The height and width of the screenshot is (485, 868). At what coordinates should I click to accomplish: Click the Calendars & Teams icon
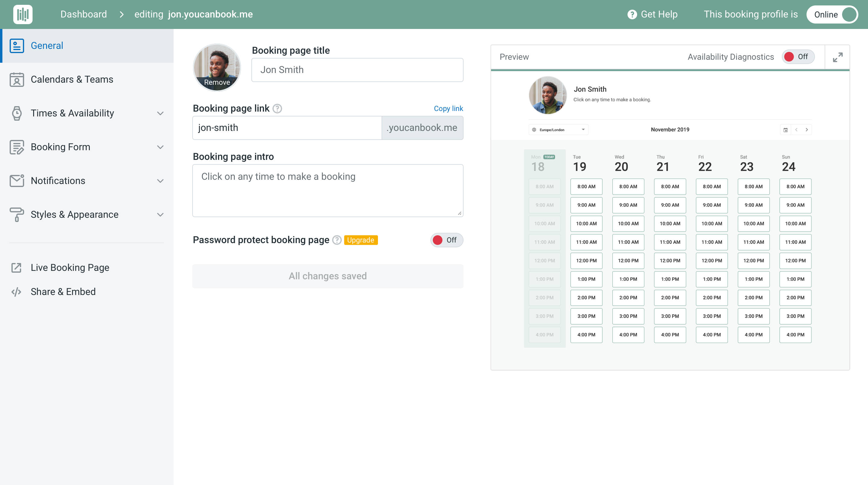17,79
